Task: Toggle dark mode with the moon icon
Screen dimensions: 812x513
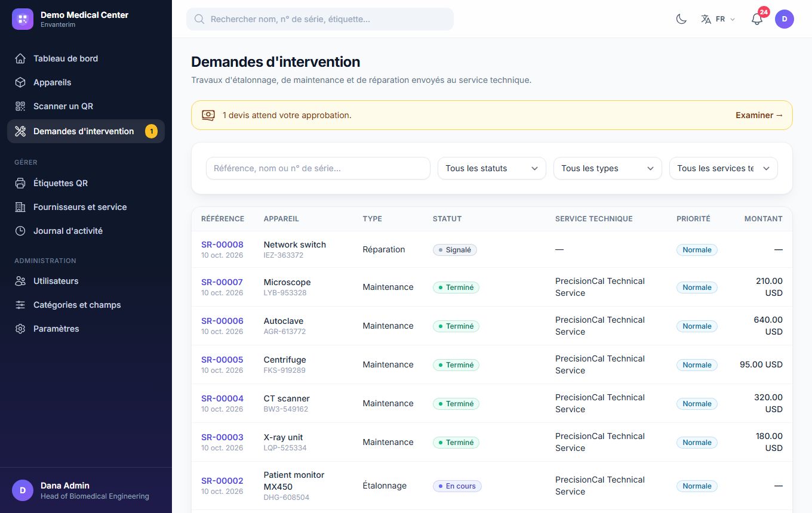Action: click(681, 19)
